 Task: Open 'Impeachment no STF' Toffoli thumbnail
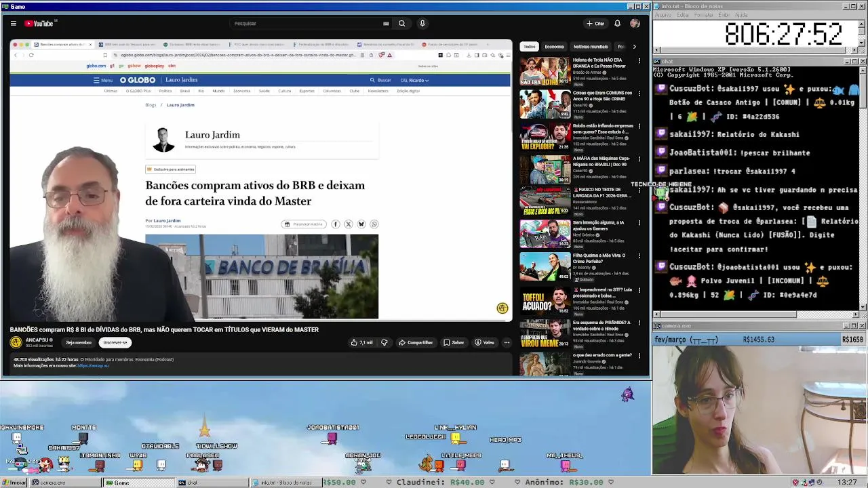point(545,300)
